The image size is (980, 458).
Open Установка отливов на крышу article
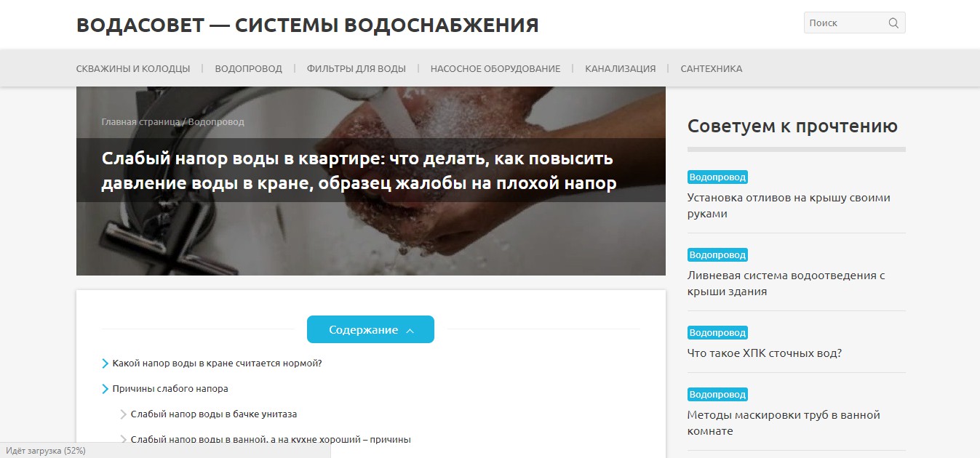pyautogui.click(x=789, y=206)
